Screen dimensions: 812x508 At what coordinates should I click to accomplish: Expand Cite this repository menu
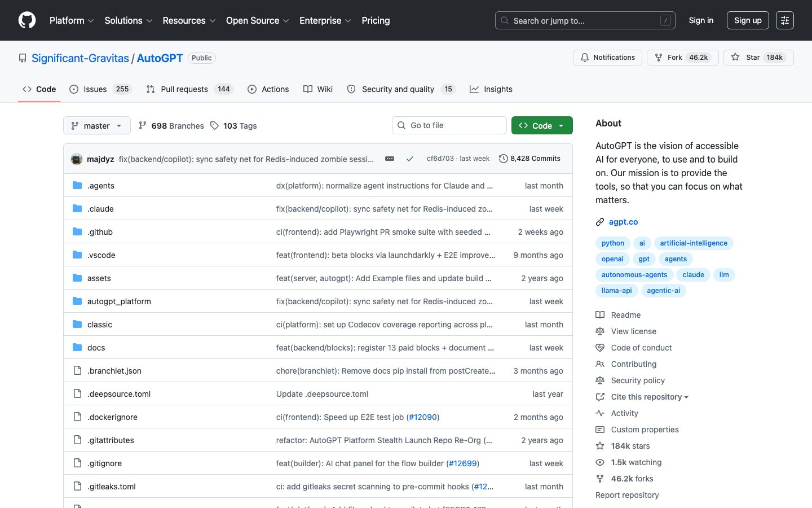click(x=649, y=397)
